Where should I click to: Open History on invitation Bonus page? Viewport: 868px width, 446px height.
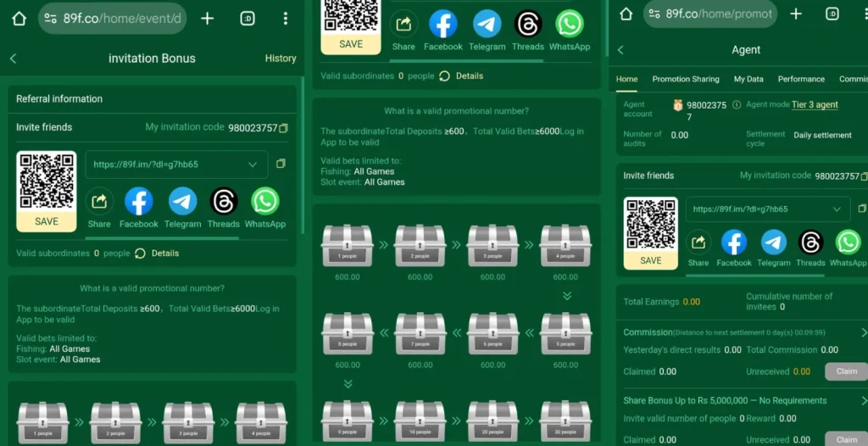tap(280, 59)
